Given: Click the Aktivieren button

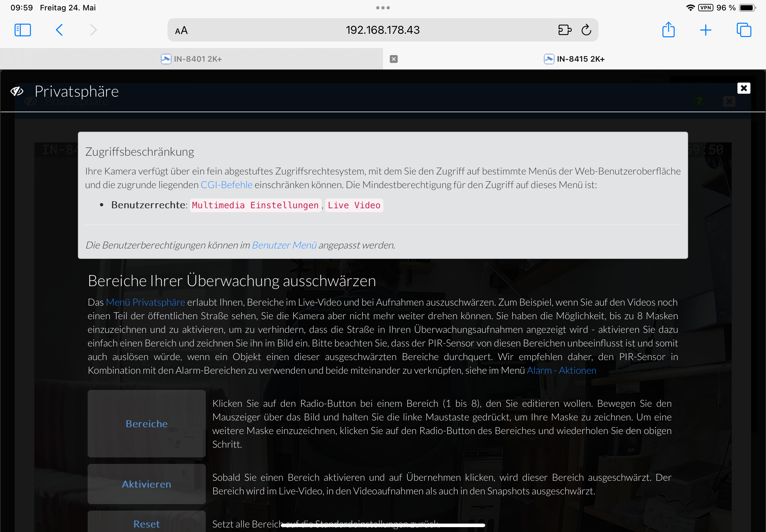Looking at the screenshot, I should (146, 484).
